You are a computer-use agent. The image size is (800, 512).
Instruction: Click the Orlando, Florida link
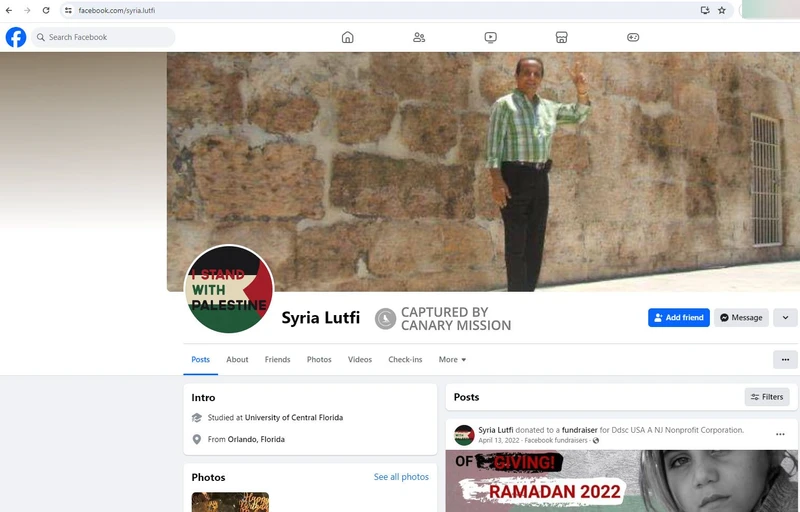(256, 439)
